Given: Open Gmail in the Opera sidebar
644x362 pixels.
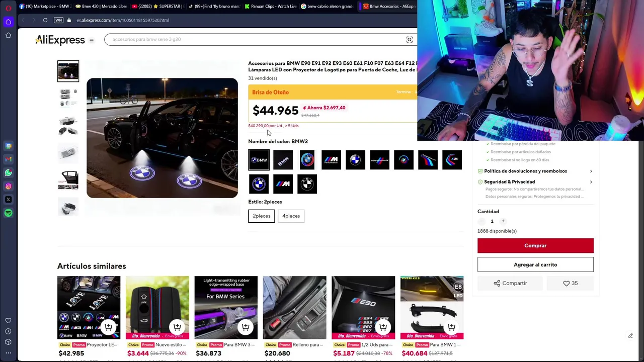Looking at the screenshot, I should (8, 159).
